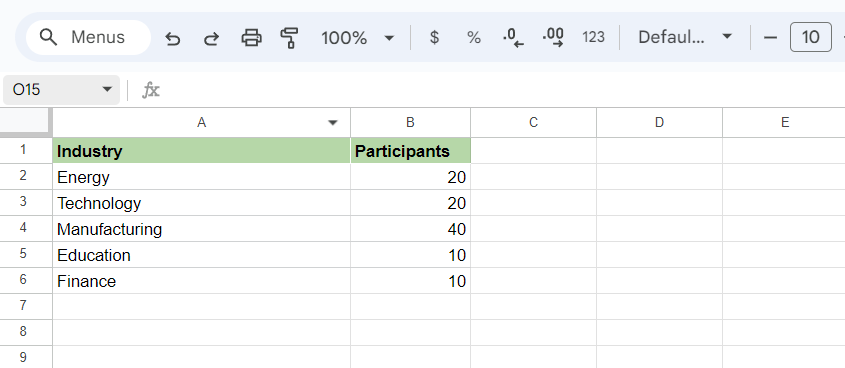Screen dimensions: 845x368
Task: Select entire sheet corner box
Action: click(26, 122)
